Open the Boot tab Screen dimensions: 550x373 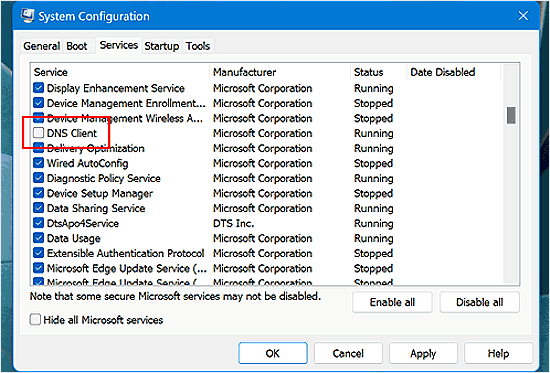click(77, 46)
